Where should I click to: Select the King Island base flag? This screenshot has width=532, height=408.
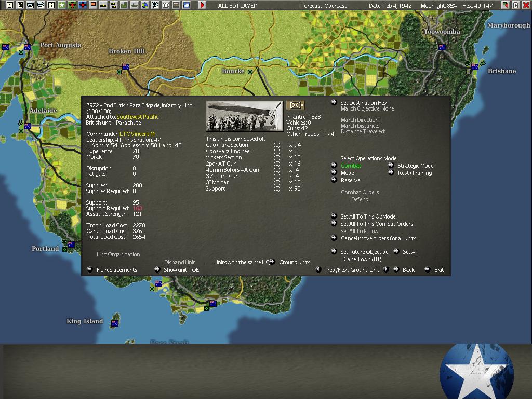(115, 323)
